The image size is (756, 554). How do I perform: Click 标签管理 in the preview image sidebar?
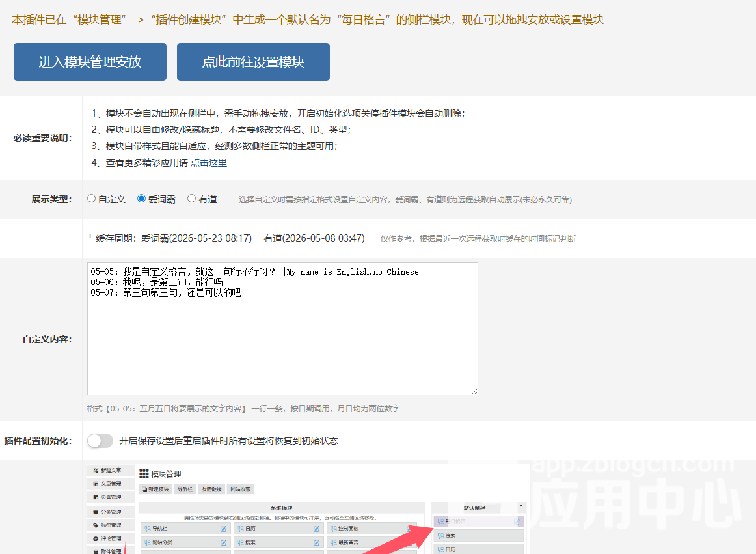111,525
